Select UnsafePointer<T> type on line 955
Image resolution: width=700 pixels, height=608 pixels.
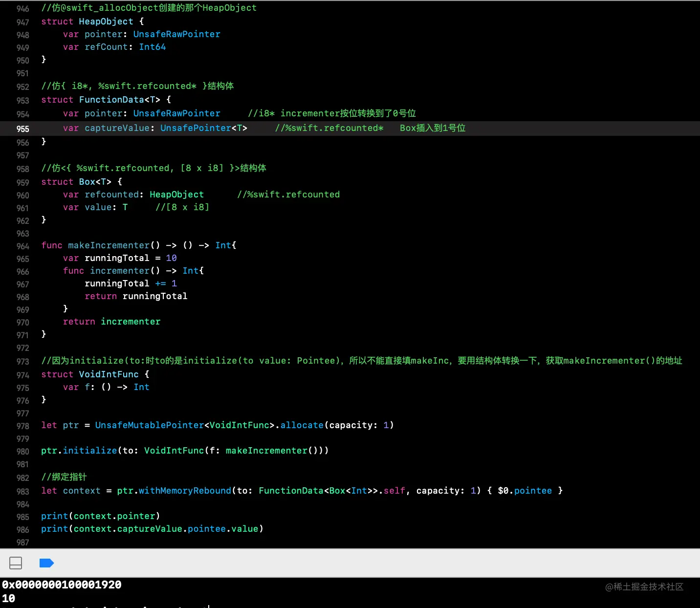(204, 128)
